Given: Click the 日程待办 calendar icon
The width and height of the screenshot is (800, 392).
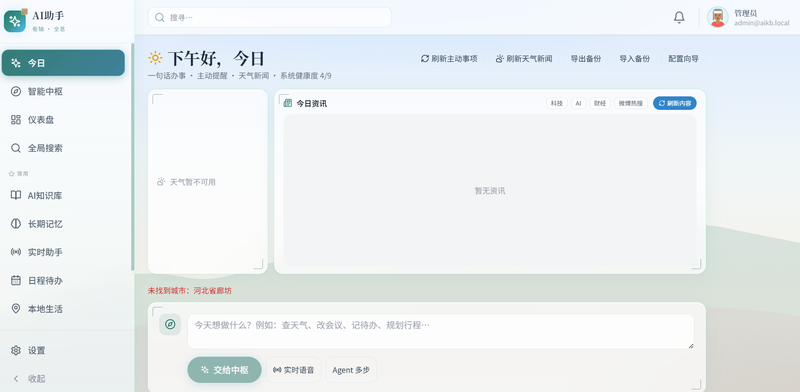Looking at the screenshot, I should click(16, 280).
